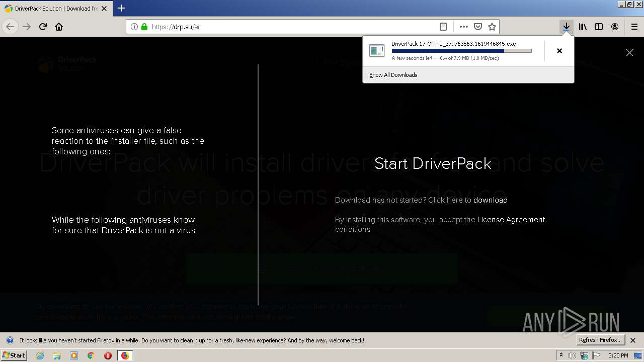Open the Firefox hamburger menu

[x=634, y=27]
